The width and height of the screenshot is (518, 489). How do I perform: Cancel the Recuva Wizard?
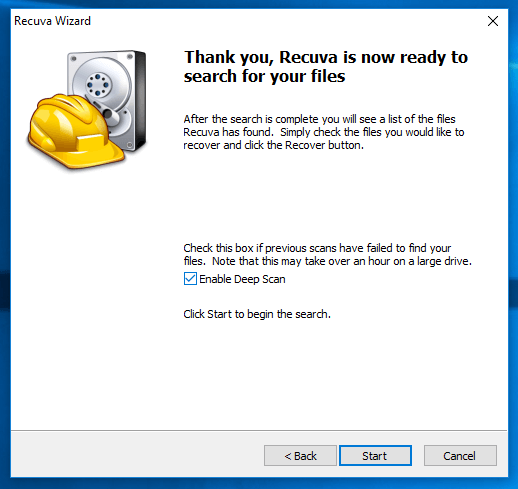(460, 456)
